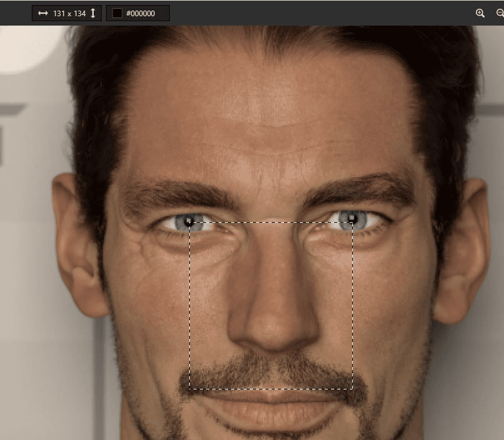Click the zoom out magnifier icon
The height and width of the screenshot is (440, 504).
pyautogui.click(x=500, y=13)
